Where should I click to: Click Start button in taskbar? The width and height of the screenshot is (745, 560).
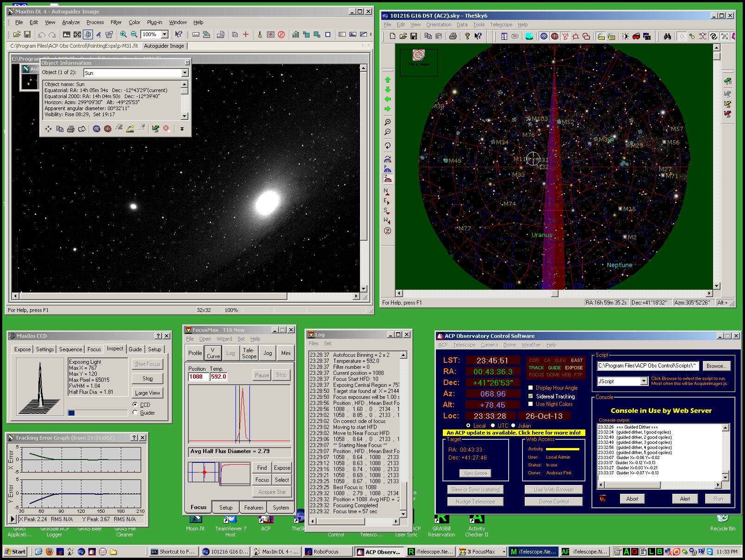15,552
